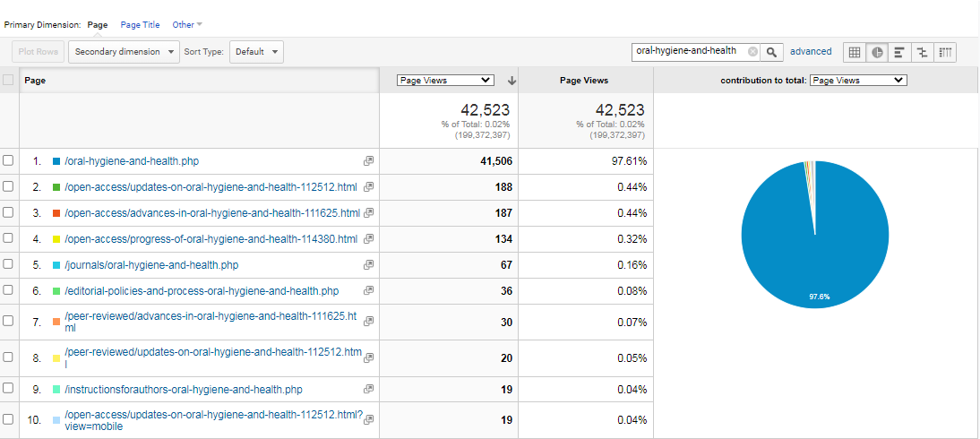Select the Pivot view icon

click(945, 52)
